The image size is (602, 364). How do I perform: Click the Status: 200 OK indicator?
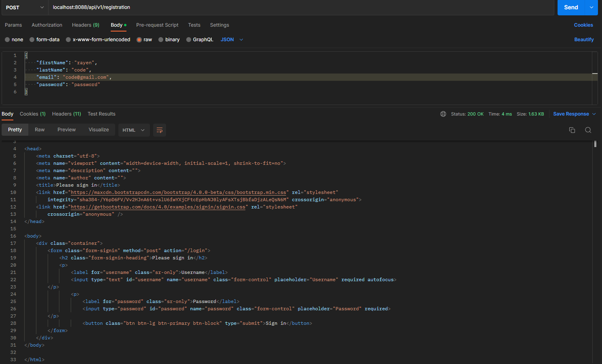[467, 114]
